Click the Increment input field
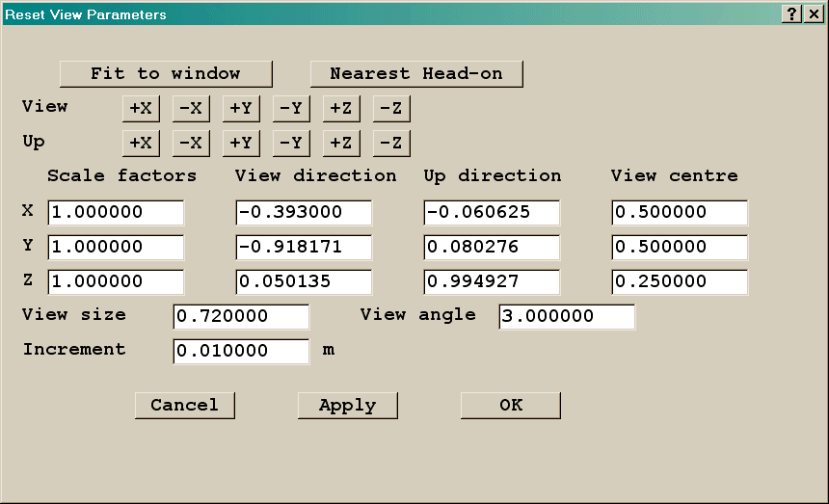 241,351
